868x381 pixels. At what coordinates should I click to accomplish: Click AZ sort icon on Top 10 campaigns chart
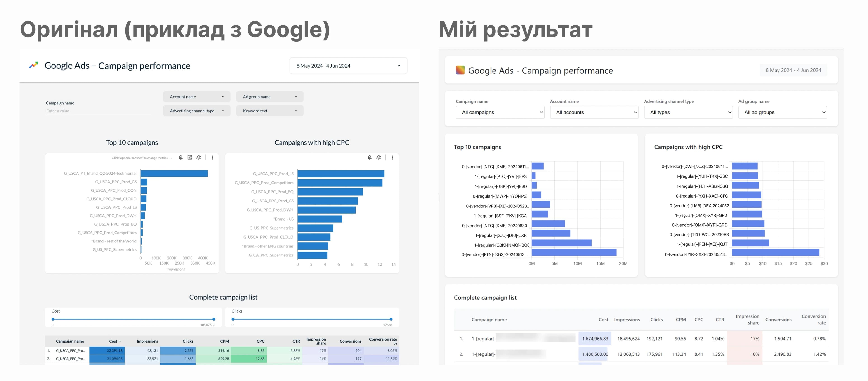[x=199, y=157]
